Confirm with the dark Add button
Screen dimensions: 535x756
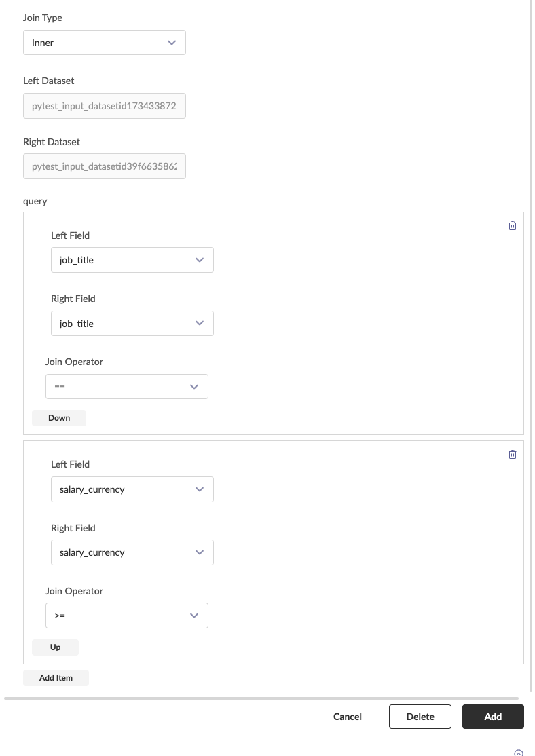tap(493, 717)
